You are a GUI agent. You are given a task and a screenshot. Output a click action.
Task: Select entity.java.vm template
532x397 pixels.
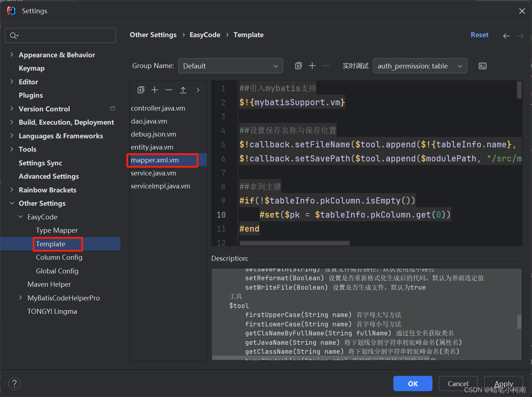tap(152, 147)
